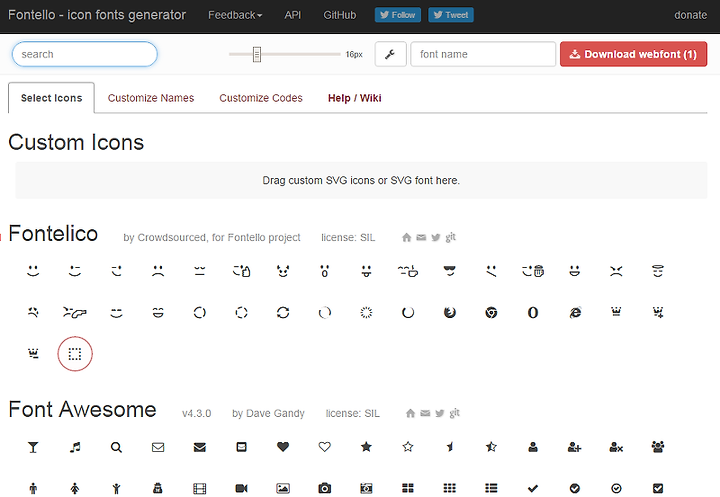Select the crown-plus icon
Image resolution: width=720 pixels, height=497 pixels.
[x=658, y=313]
